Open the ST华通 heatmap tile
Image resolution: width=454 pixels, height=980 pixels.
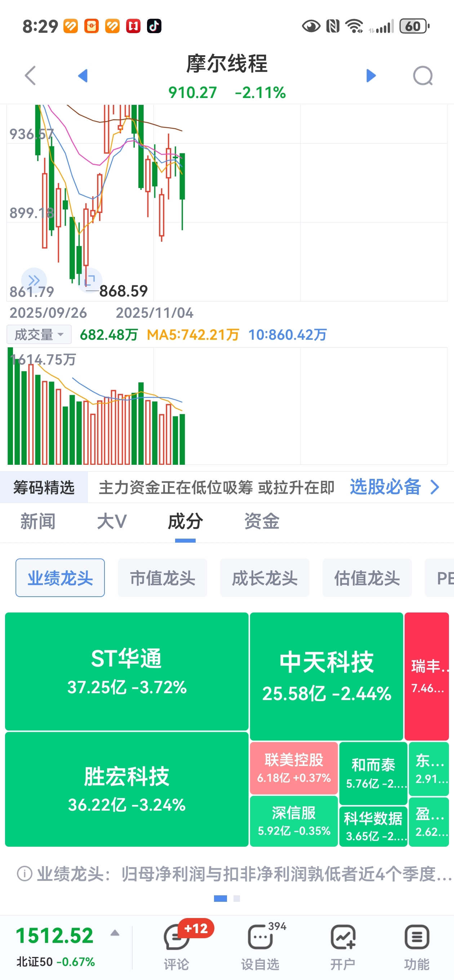pos(127,671)
